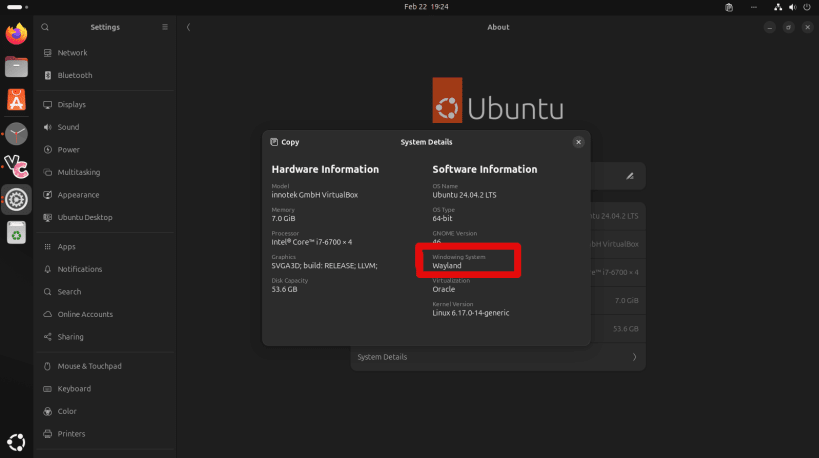This screenshot has width=819, height=458.
Task: Select Displays in the sidebar
Action: [106, 104]
